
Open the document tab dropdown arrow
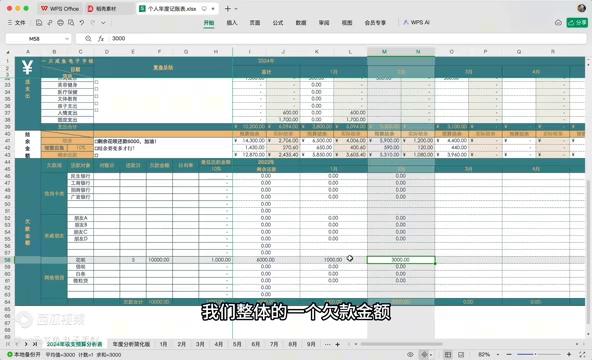coord(213,8)
